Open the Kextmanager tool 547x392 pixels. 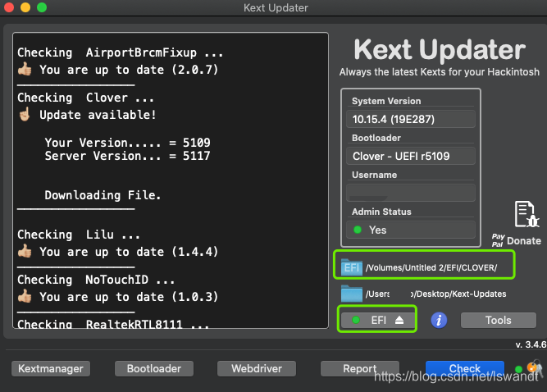tap(51, 369)
